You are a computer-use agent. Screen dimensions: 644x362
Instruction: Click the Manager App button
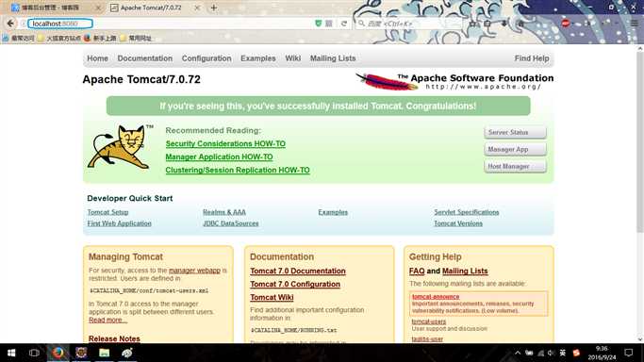click(515, 149)
